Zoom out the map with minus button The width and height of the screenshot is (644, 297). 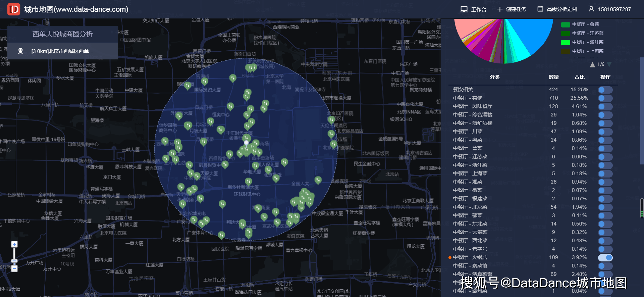pos(14,268)
